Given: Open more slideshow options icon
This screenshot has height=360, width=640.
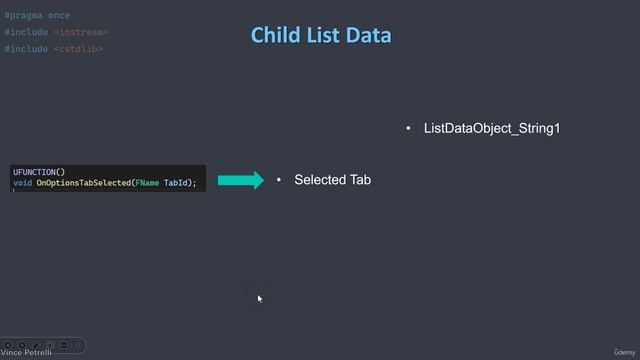Looking at the screenshot, I should 77,345.
